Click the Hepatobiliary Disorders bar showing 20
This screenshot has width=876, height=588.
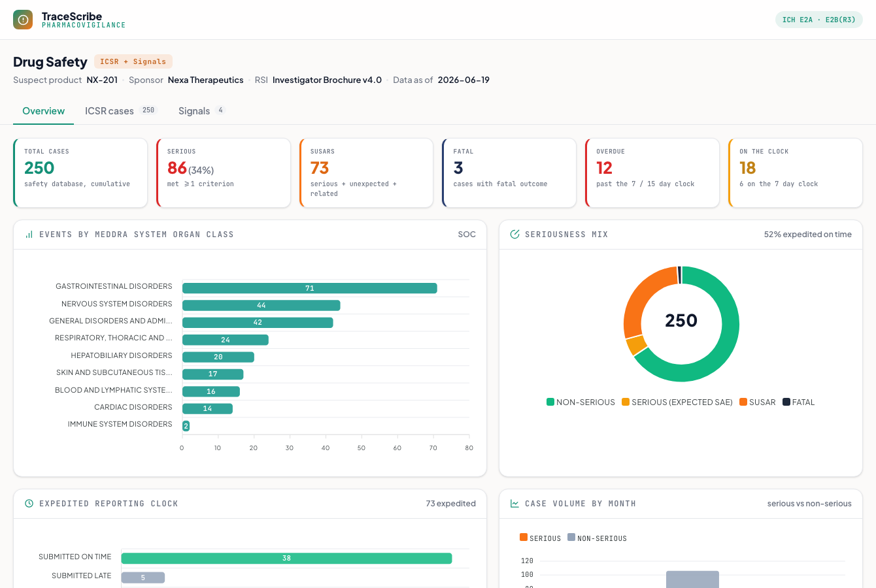218,357
